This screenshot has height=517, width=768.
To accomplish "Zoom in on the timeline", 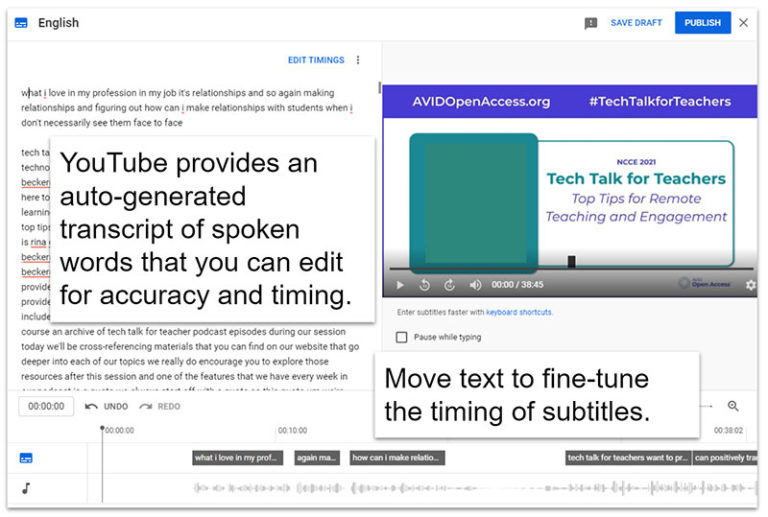I will [x=733, y=406].
